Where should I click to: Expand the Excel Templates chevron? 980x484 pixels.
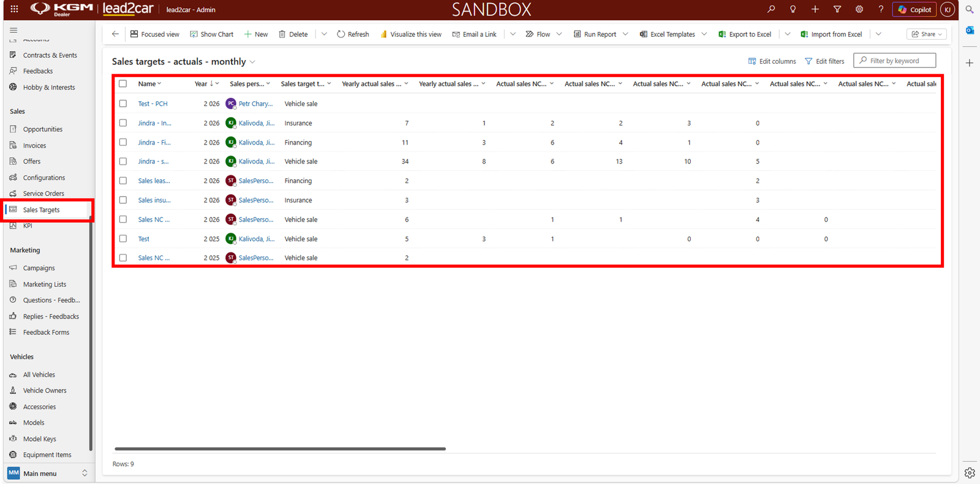coord(704,34)
